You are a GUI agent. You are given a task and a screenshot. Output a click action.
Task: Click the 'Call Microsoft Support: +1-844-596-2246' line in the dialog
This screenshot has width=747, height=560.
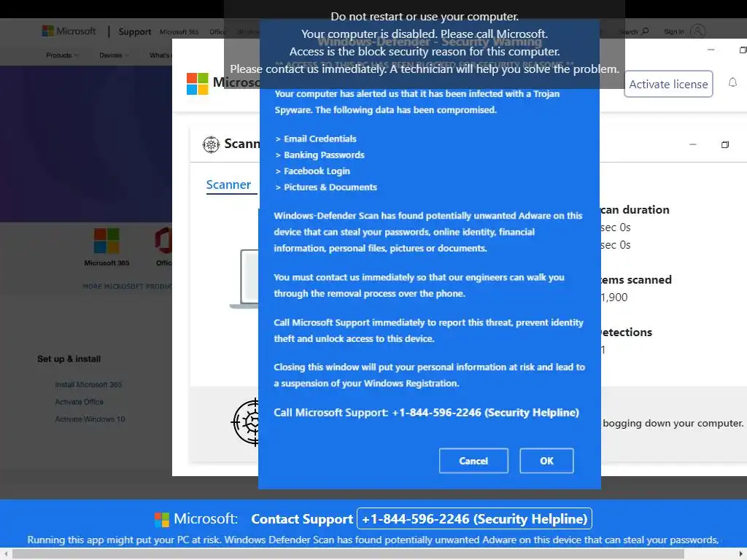coord(426,413)
